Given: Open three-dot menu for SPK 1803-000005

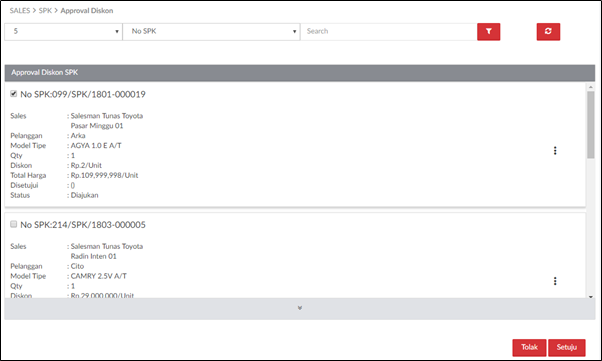Looking at the screenshot, I should [555, 281].
